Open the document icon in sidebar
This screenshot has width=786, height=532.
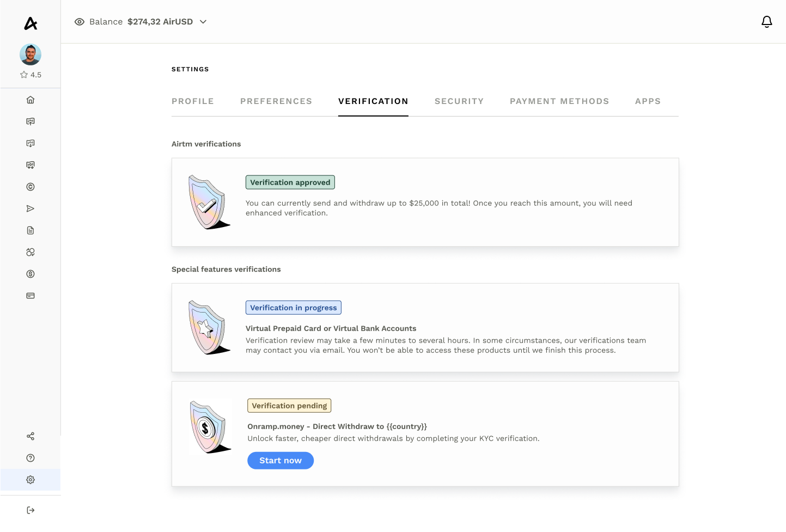click(31, 230)
